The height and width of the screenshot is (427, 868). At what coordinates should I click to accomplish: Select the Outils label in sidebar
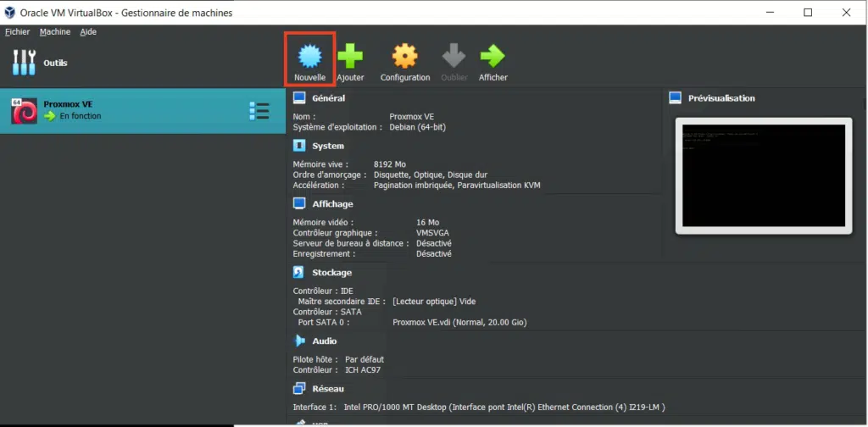pyautogui.click(x=55, y=63)
